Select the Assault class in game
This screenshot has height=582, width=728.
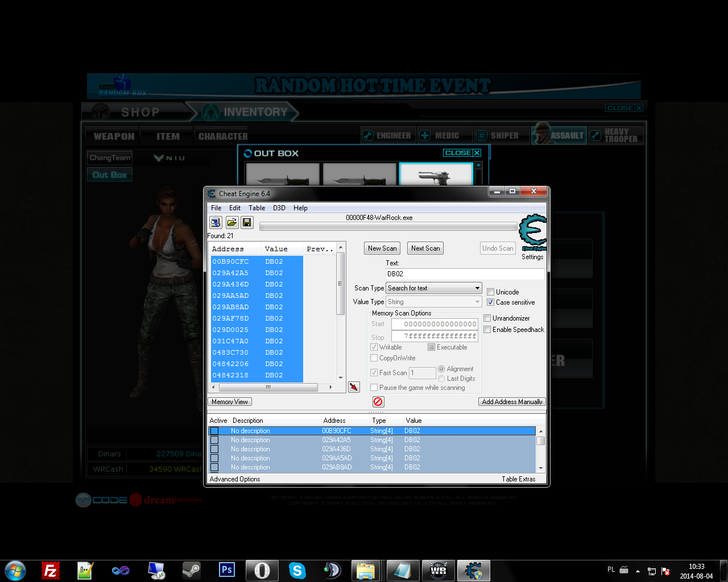559,135
